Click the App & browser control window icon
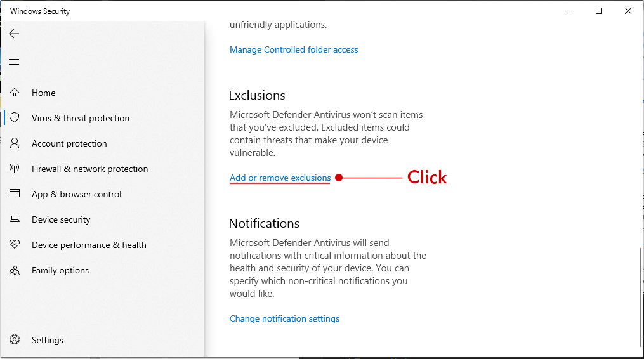Image resolution: width=644 pixels, height=359 pixels. point(15,193)
